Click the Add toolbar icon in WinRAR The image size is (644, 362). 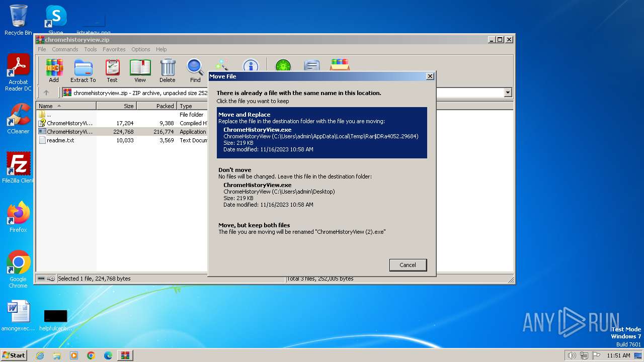(x=54, y=70)
